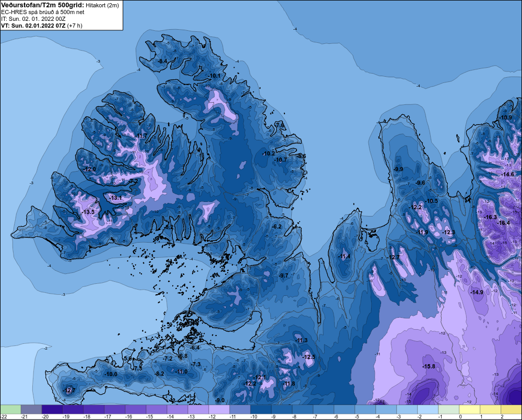
Task: Click the -6.4 temperature label
Action: (195, 348)
